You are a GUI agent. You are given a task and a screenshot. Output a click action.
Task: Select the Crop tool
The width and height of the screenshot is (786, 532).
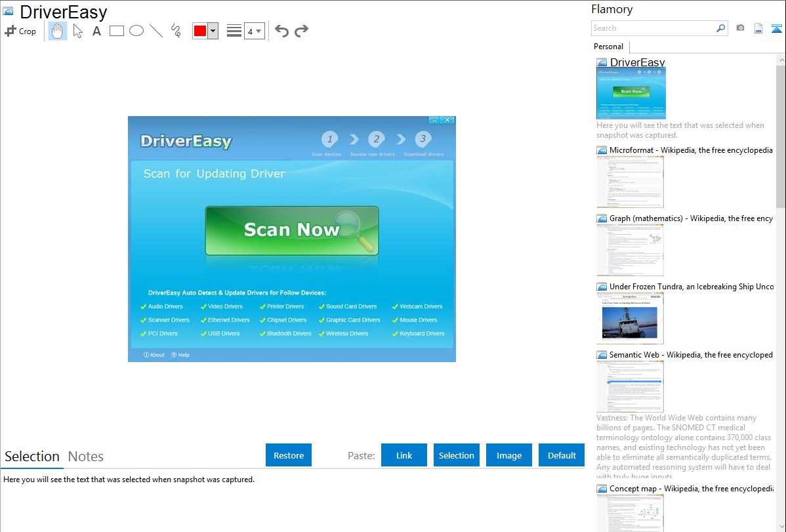pyautogui.click(x=20, y=31)
